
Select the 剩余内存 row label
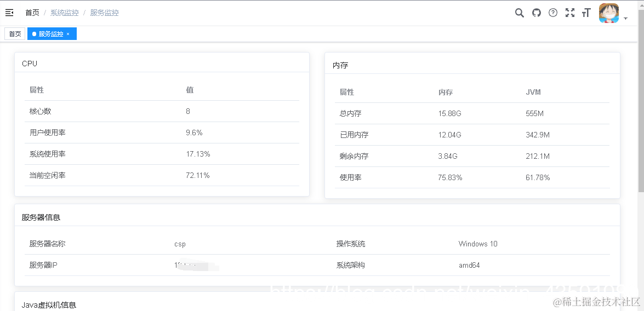[354, 156]
